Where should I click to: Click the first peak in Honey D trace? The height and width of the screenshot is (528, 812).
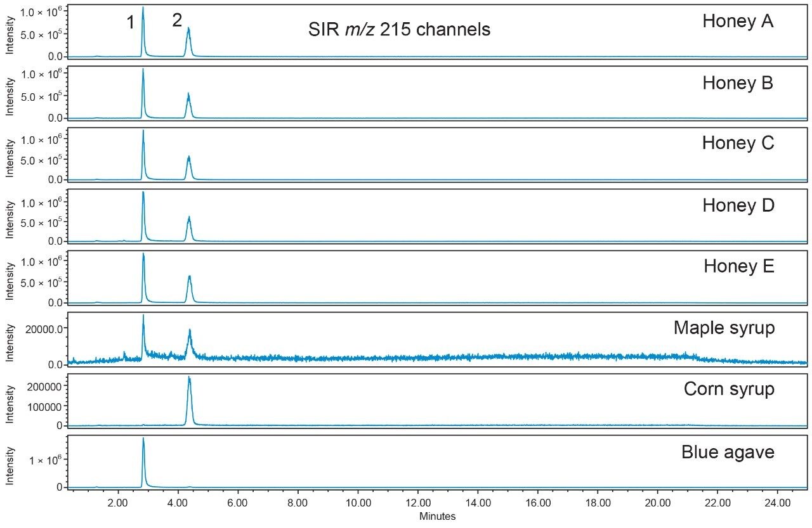point(143,216)
